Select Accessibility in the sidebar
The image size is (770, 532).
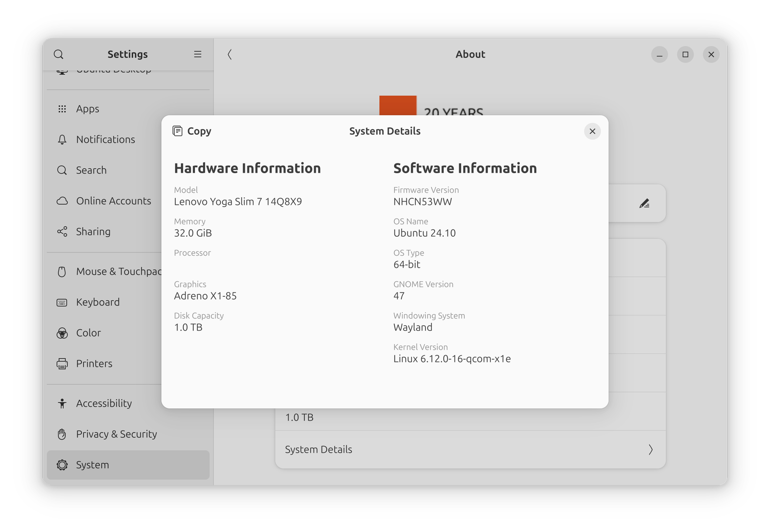[104, 404]
